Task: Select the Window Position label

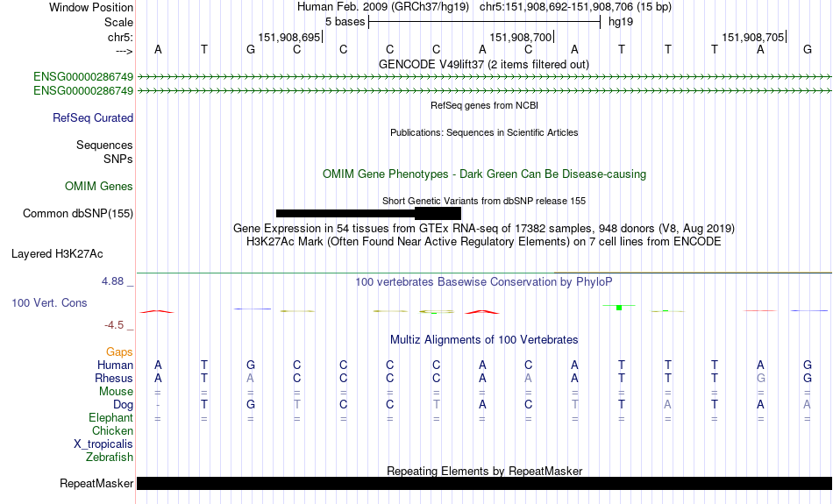Action: [x=91, y=7]
